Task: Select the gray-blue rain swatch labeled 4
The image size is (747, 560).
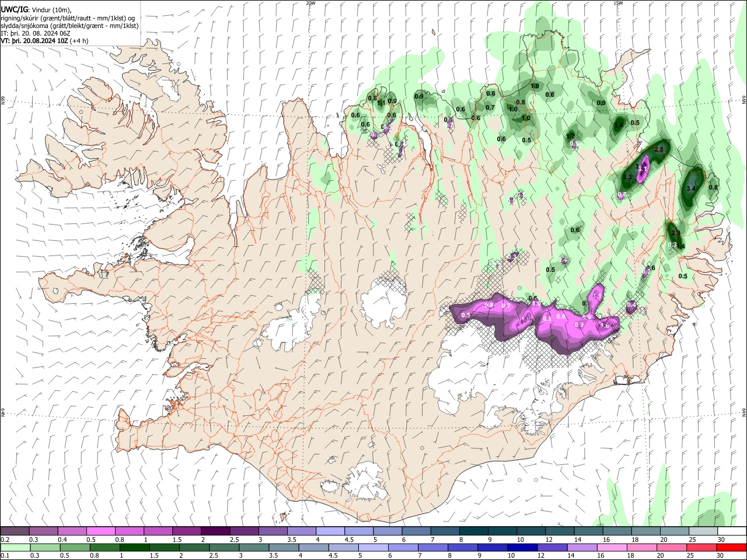Action: (x=313, y=547)
